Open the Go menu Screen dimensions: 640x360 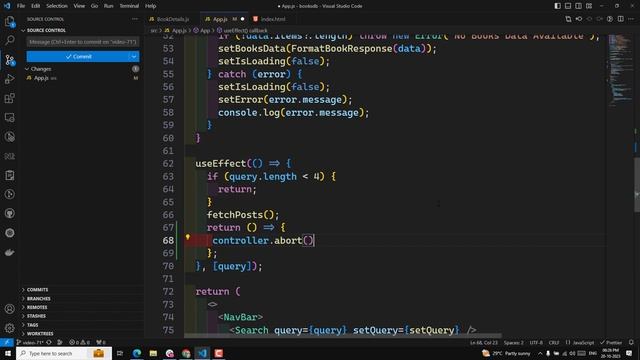point(94,6)
